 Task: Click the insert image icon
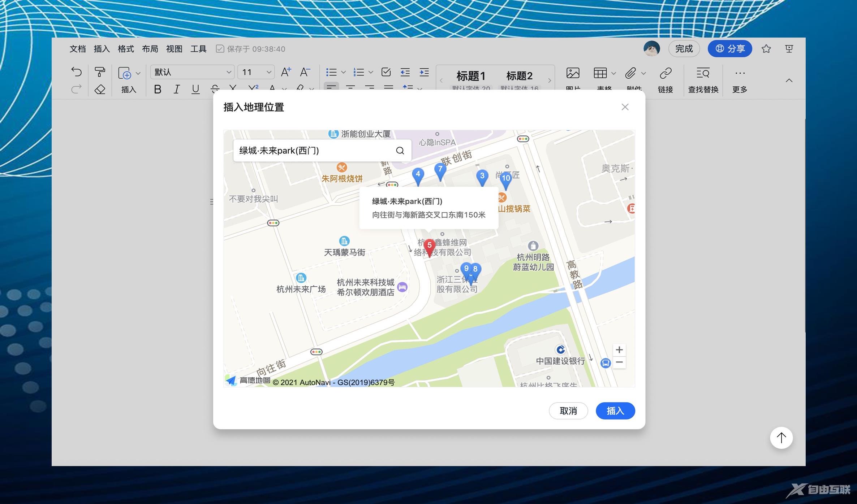point(573,73)
